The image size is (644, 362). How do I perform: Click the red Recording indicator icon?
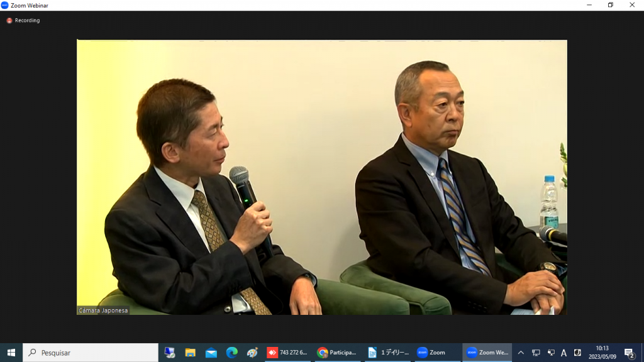click(9, 21)
